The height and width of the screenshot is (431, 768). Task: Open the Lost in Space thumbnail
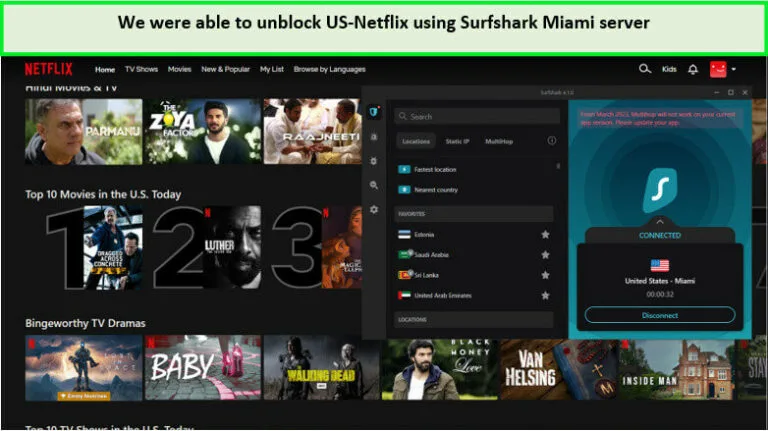pyautogui.click(x=84, y=367)
